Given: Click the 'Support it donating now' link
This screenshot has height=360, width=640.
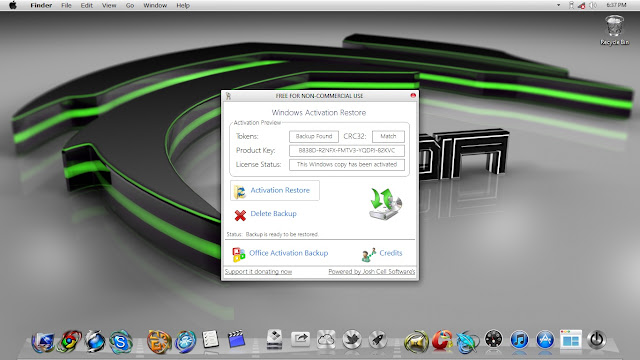Looking at the screenshot, I should point(258,271).
